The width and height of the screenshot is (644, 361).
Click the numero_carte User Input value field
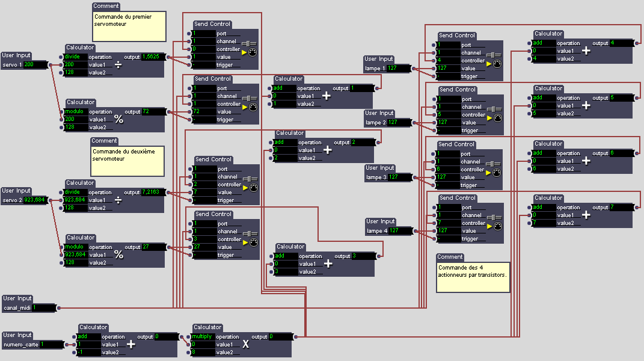point(51,344)
